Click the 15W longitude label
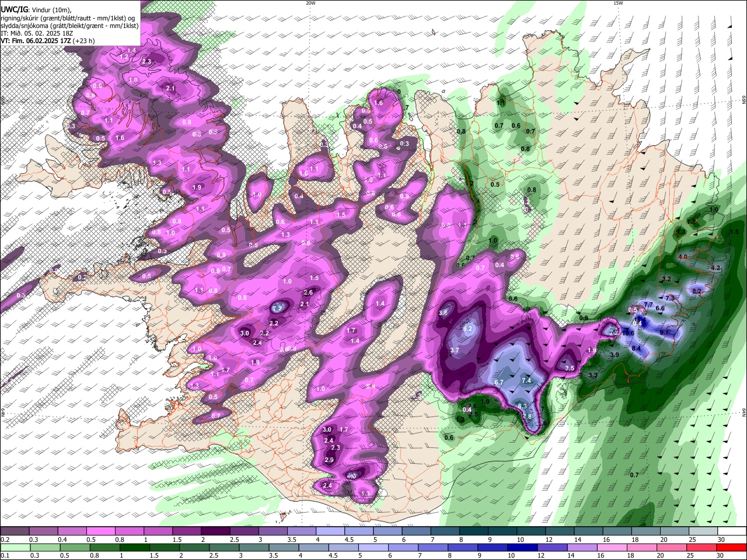Screen dimensions: 747x560 (618, 3)
